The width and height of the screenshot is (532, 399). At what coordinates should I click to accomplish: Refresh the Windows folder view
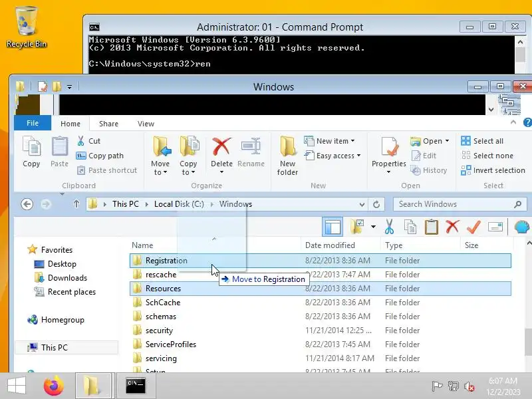tap(376, 204)
